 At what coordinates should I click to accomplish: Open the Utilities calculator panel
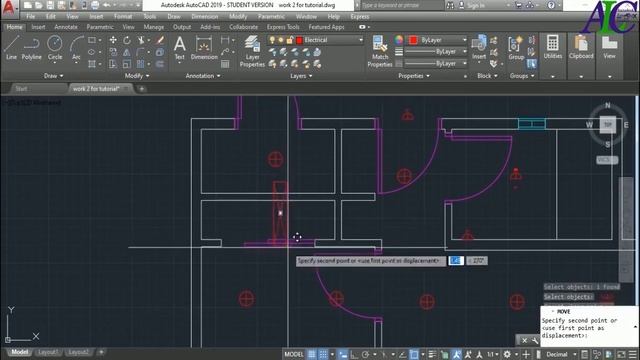553,47
